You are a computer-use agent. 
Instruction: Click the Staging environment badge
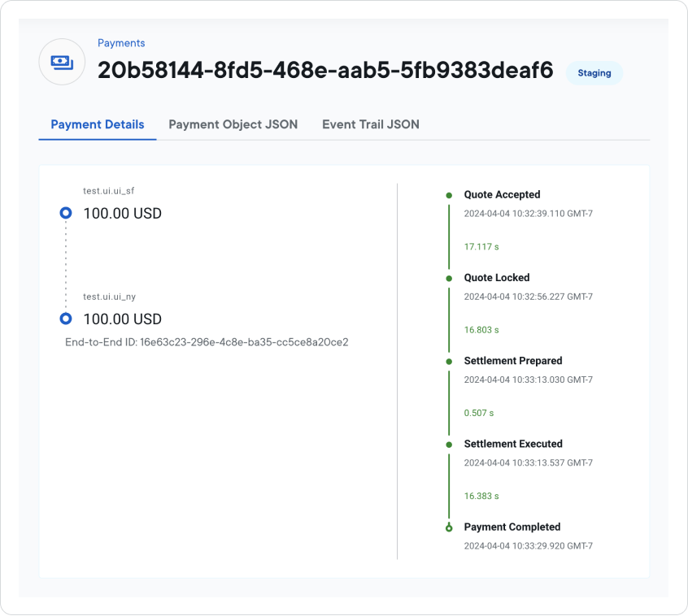tap(594, 72)
